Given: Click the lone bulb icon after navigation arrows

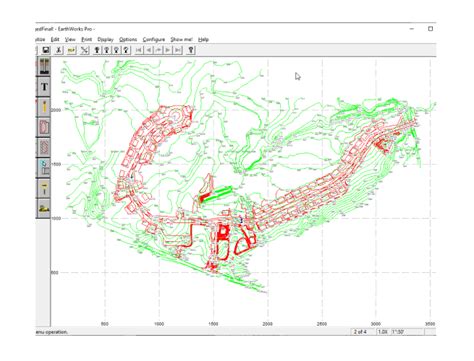Looking at the screenshot, I should point(191,50).
